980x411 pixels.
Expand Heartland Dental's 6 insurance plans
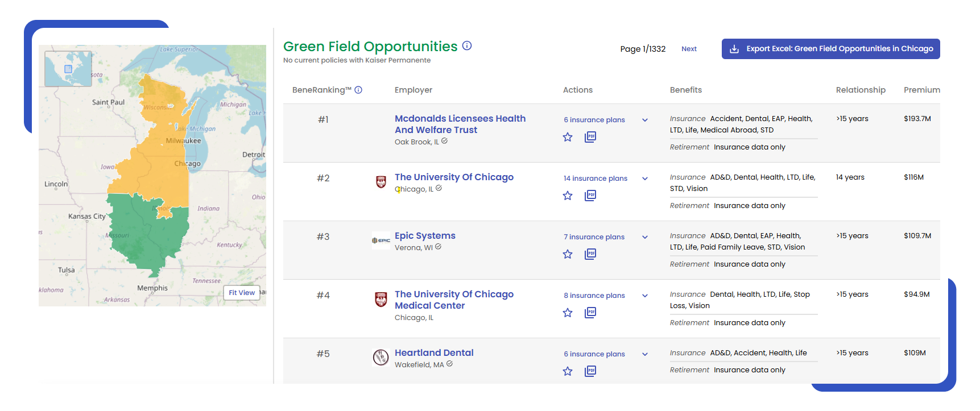(x=645, y=354)
